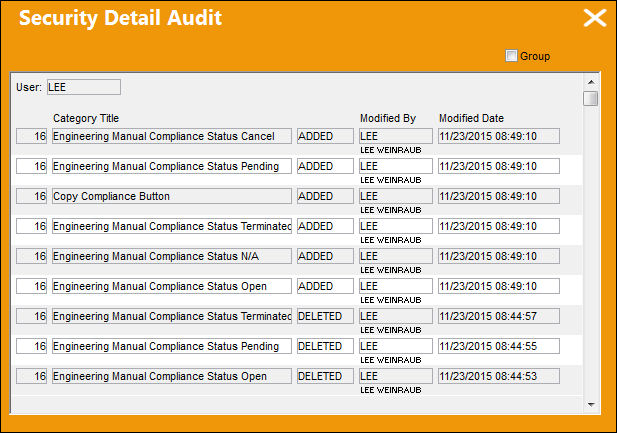Click ADDED field in Status N/A row

coord(325,256)
